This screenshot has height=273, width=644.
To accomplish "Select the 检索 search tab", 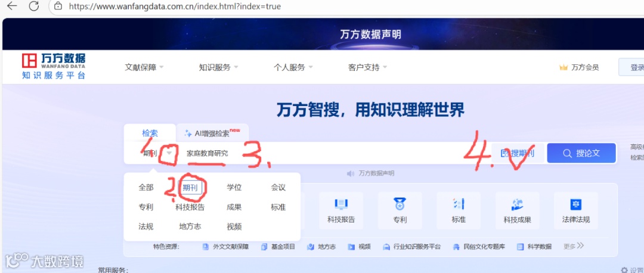I will 150,133.
